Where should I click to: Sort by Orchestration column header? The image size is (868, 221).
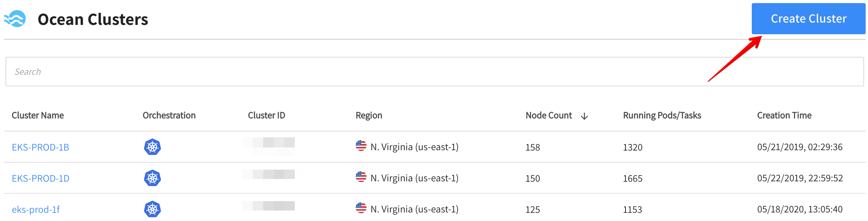tap(169, 116)
